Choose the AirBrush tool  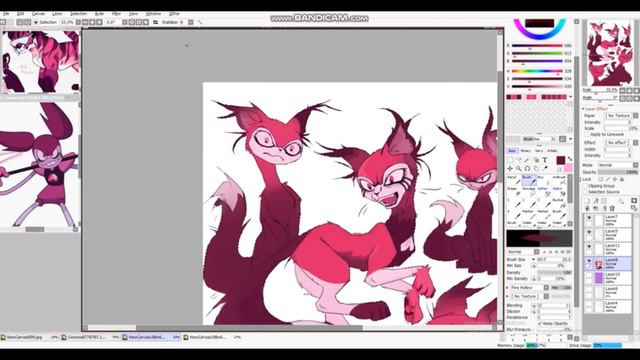(559, 180)
